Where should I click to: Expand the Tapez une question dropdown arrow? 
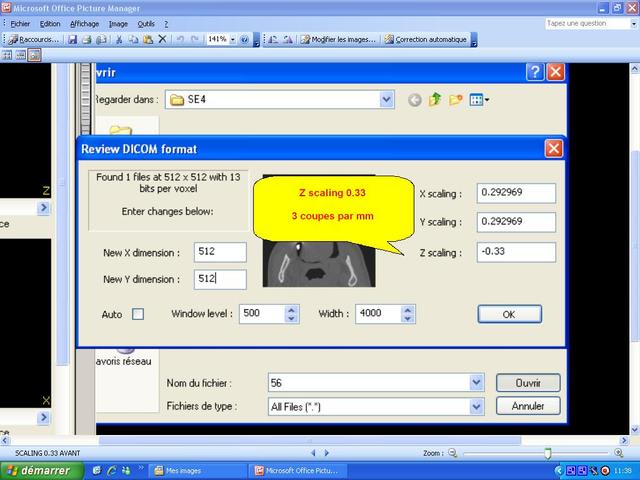pyautogui.click(x=634, y=24)
